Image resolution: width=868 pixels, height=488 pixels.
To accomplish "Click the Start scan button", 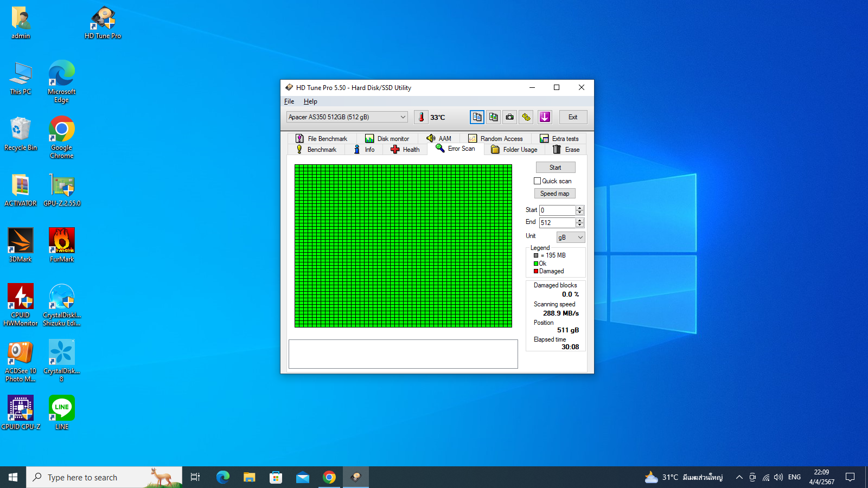I will (556, 168).
